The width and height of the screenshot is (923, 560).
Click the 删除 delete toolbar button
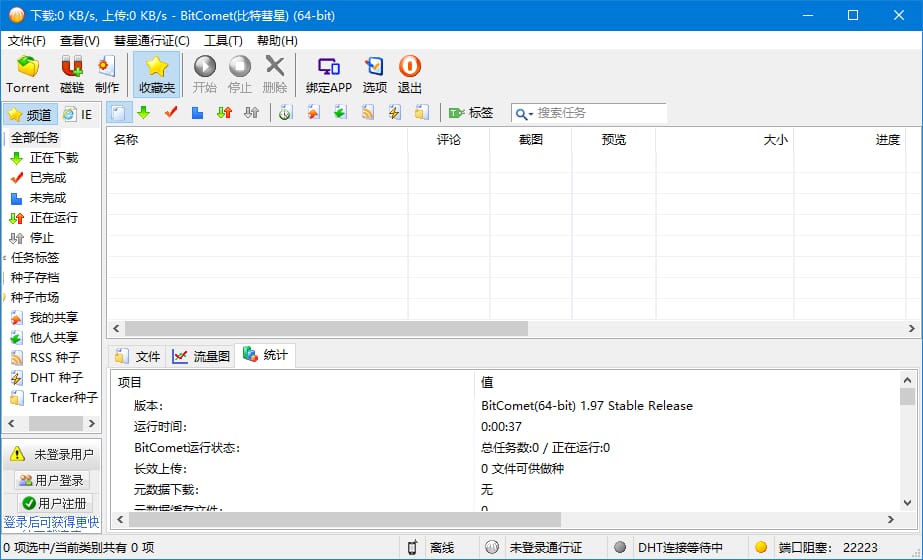[274, 74]
